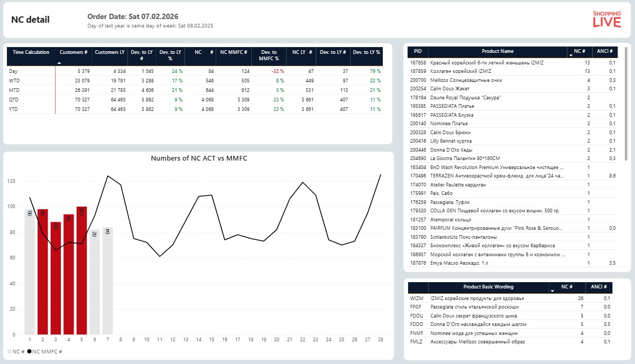Screen dimensions: 635x364
Task: Select the YTD row label
Action: (14, 109)
